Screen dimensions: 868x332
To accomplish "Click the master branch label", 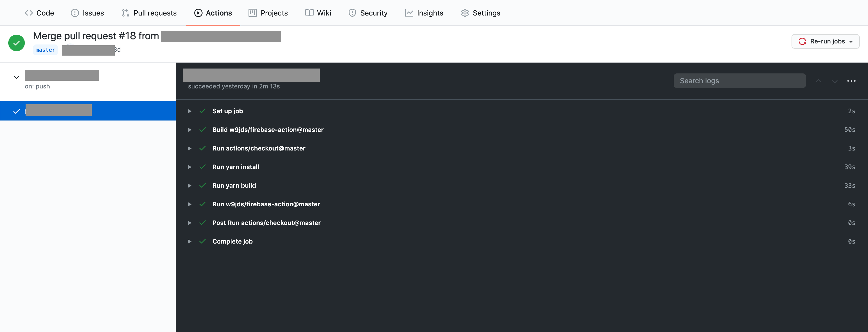I will coord(45,50).
